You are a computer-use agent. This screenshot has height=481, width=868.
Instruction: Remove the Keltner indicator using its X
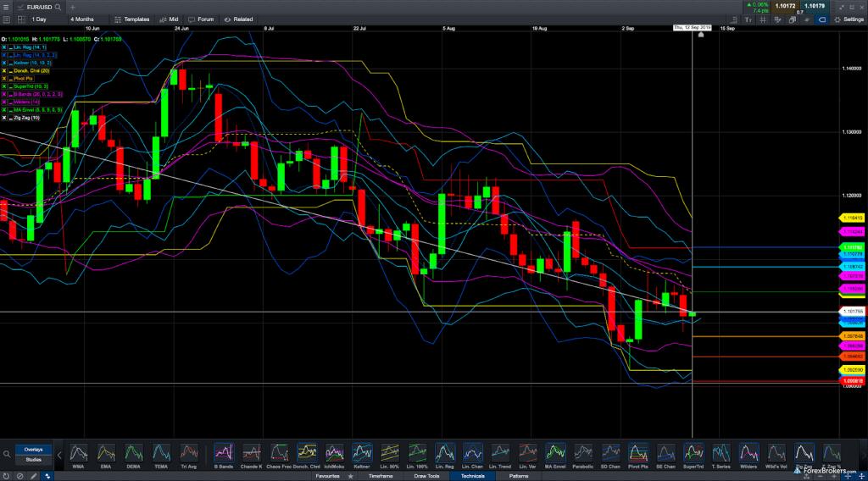pyautogui.click(x=4, y=63)
